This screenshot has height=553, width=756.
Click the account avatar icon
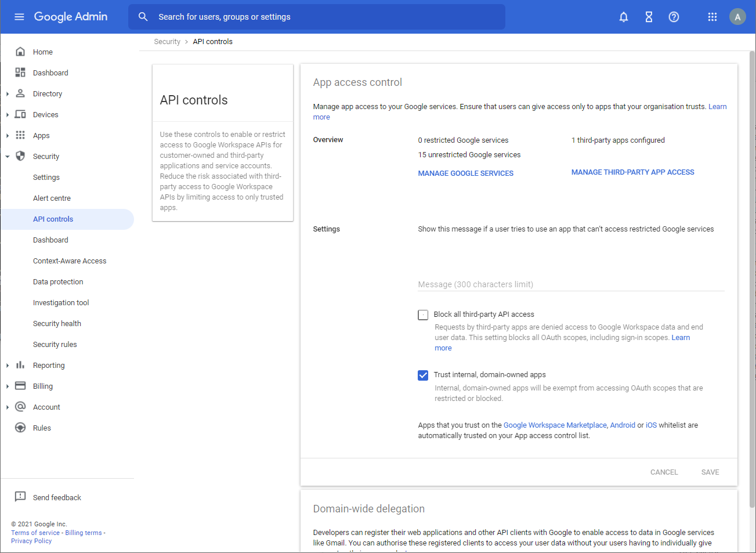tap(737, 16)
